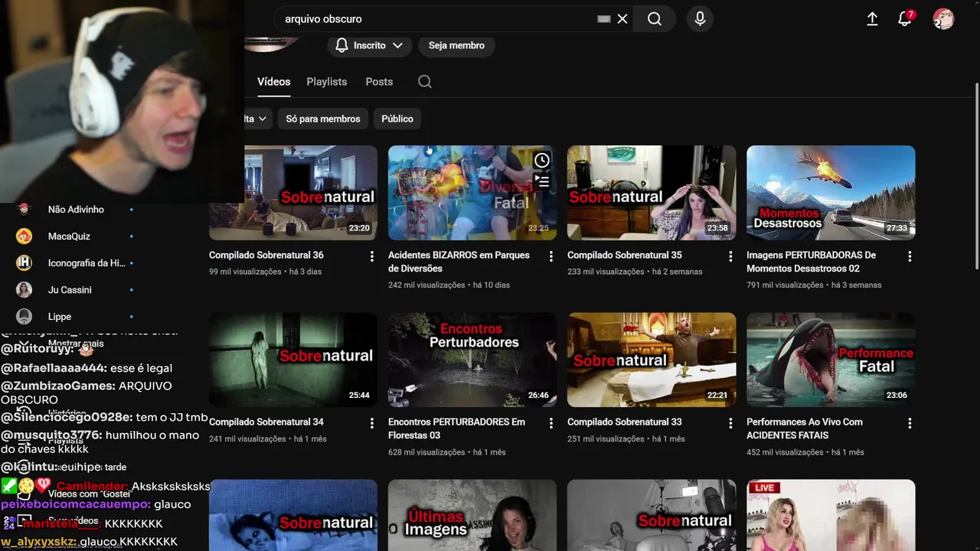The height and width of the screenshot is (551, 980).
Task: Search within channel using magnifier icon
Action: (x=425, y=82)
